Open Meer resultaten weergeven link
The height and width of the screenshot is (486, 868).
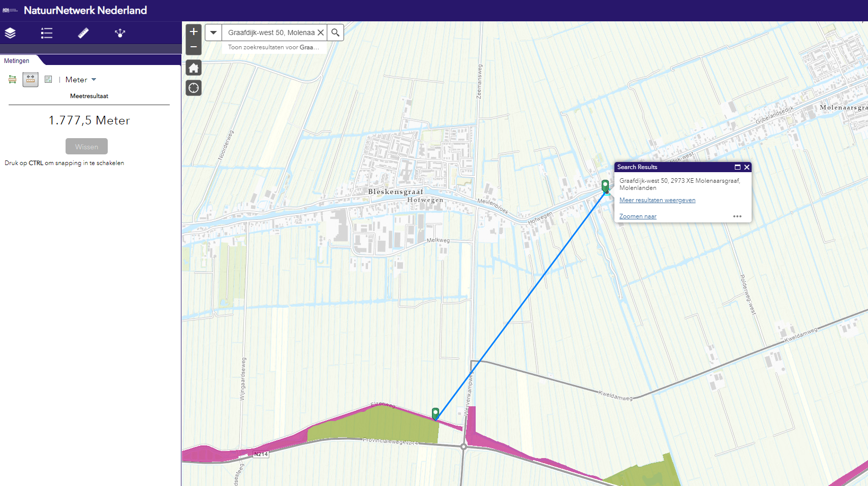(657, 200)
